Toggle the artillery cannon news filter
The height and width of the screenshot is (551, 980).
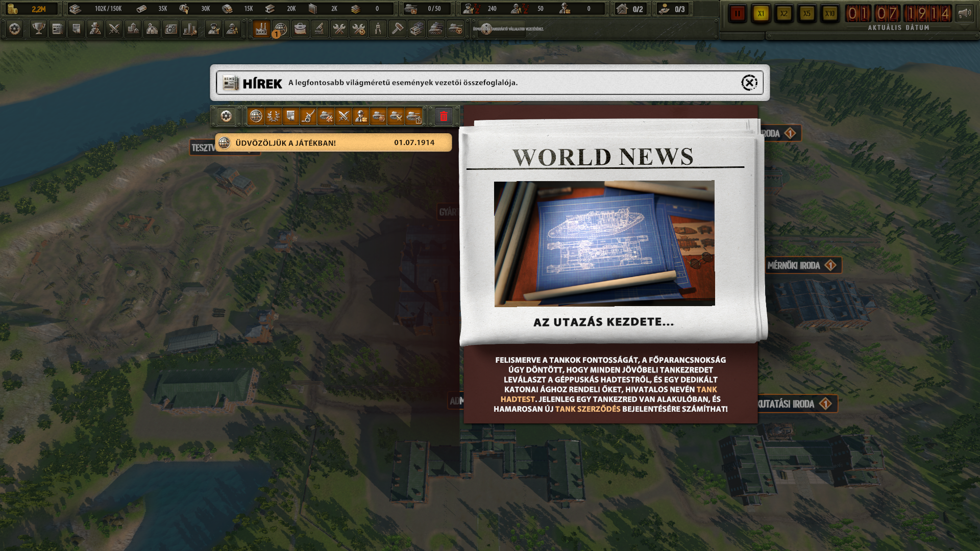point(308,116)
